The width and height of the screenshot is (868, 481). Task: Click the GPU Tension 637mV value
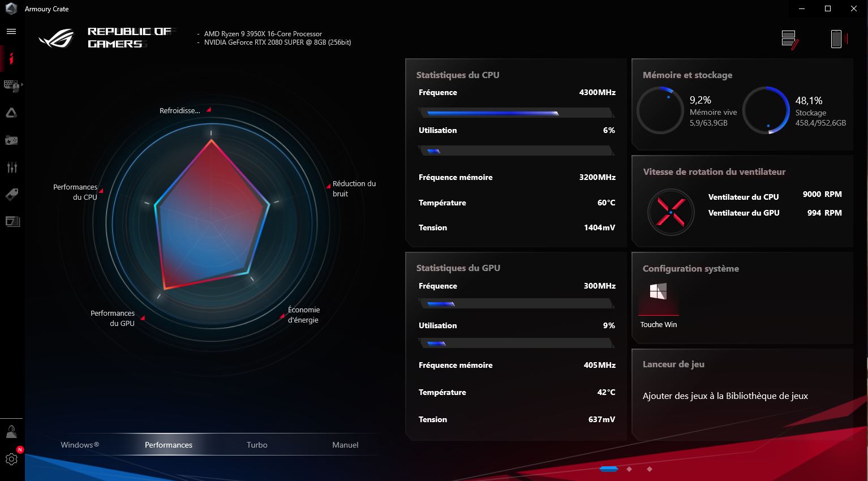(601, 419)
